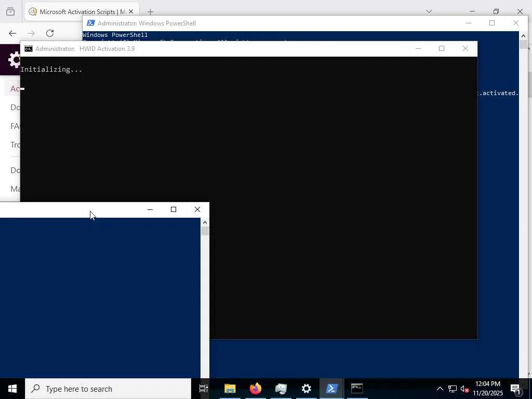Image resolution: width=532 pixels, height=399 pixels.
Task: Click the browser back arrow
Action: point(12,33)
